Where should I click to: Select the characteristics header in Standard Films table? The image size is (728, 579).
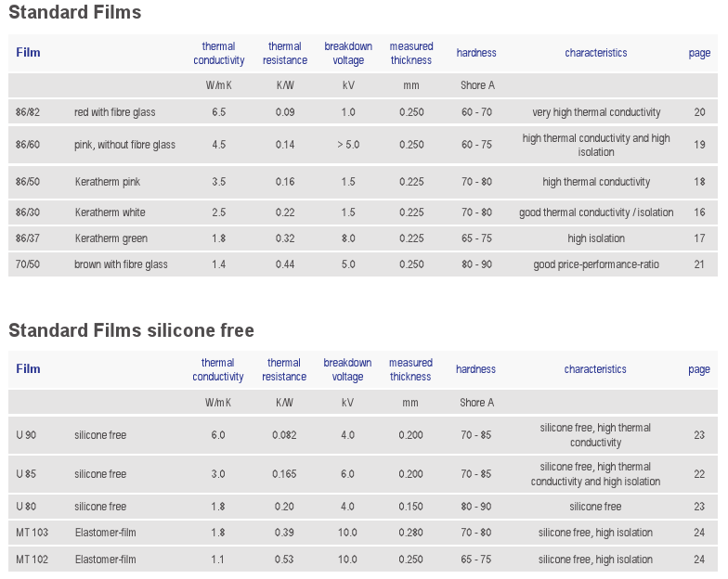pos(596,53)
